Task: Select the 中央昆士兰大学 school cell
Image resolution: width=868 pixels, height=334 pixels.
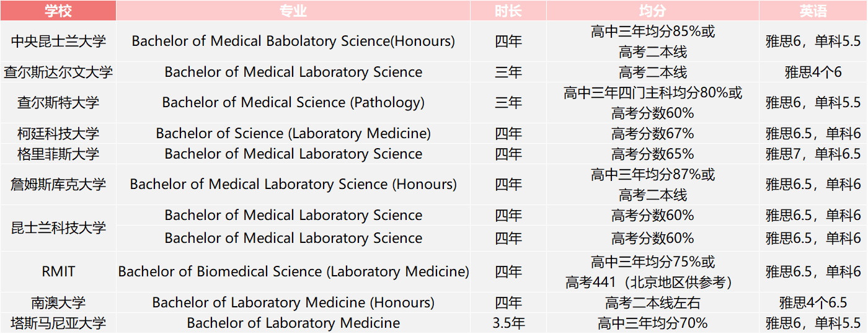Action: (x=58, y=41)
